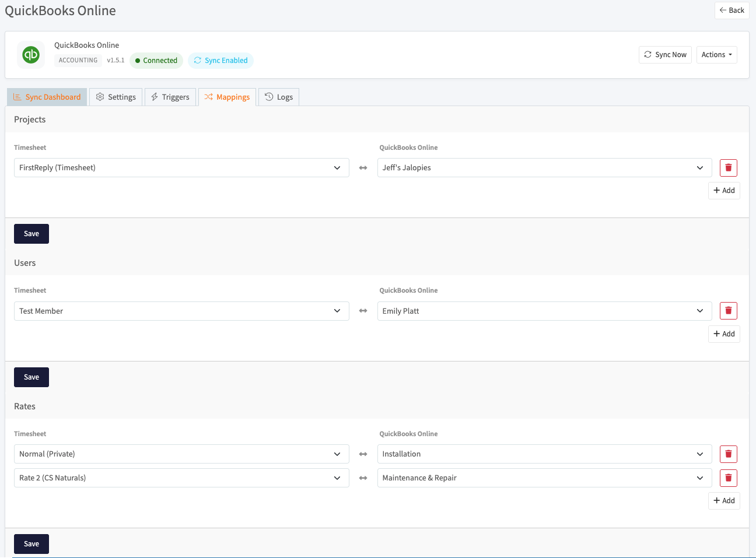Open the Triggers tab
This screenshot has width=756, height=558.
click(x=170, y=97)
